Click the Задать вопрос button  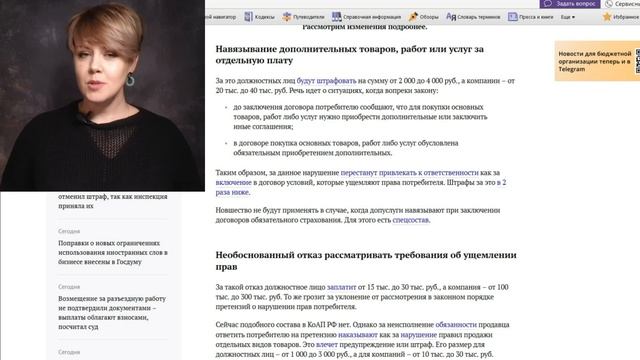[x=570, y=4]
